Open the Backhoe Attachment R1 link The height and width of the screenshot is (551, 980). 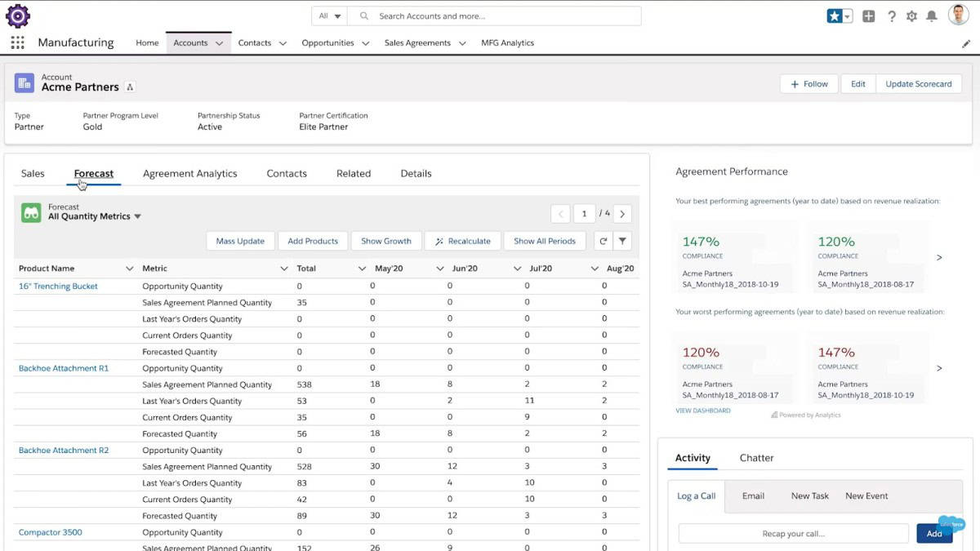(x=64, y=368)
